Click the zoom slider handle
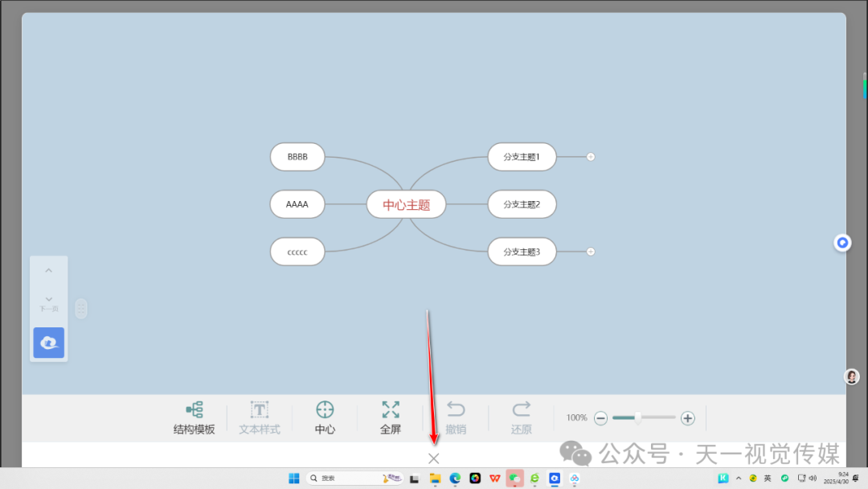Image resolution: width=868 pixels, height=489 pixels. tap(637, 417)
